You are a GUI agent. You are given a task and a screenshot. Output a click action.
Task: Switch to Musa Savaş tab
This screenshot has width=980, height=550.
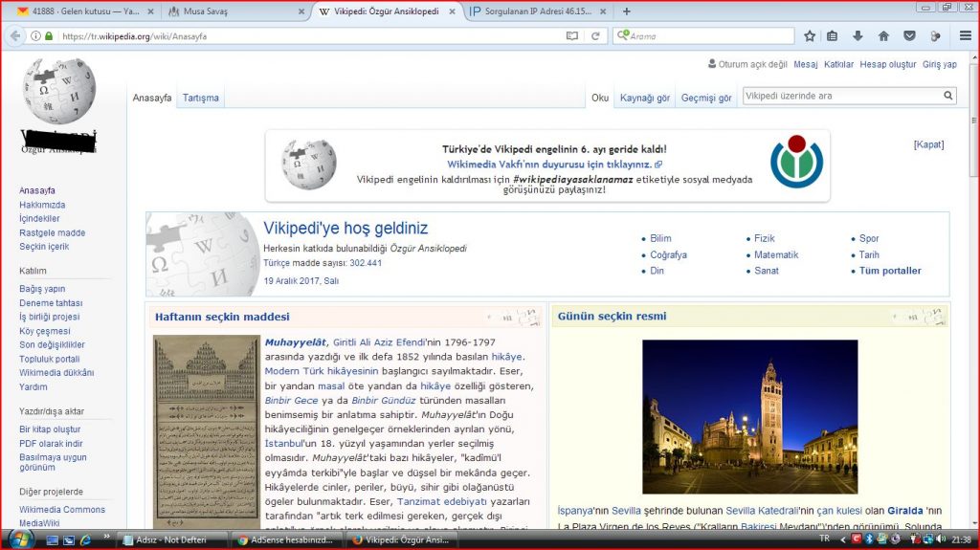point(236,11)
